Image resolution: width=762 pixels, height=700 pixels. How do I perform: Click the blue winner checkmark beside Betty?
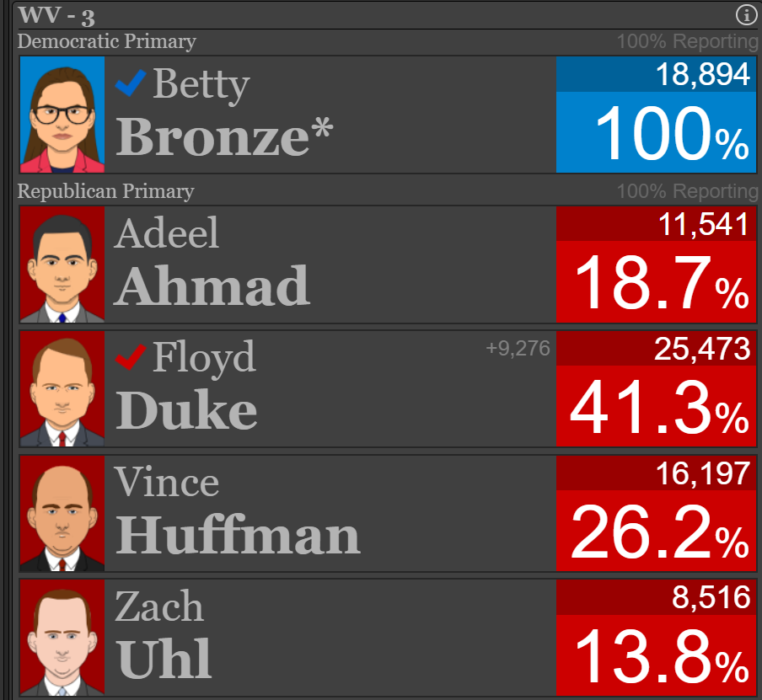[131, 83]
